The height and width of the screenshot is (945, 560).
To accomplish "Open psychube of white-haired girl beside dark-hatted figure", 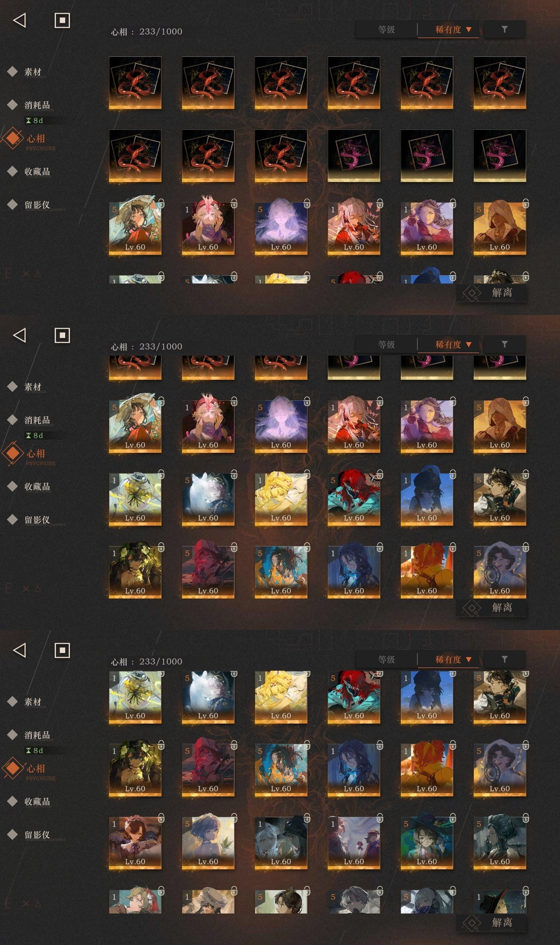I will coord(281,843).
